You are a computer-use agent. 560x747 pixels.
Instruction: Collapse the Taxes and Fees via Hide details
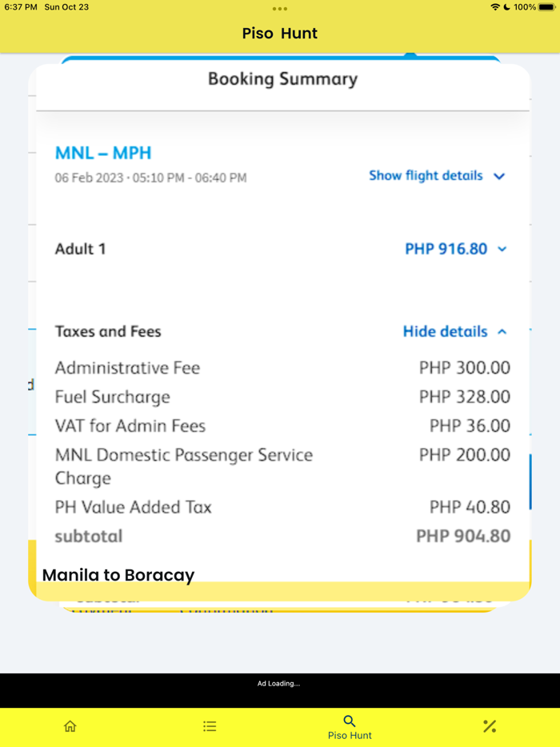(x=444, y=331)
